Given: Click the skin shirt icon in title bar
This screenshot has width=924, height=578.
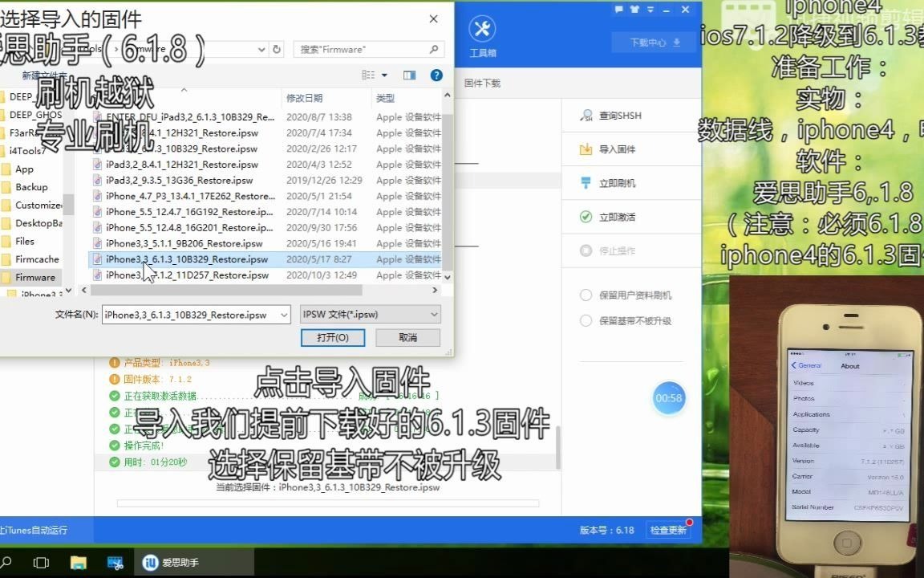Looking at the screenshot, I should pyautogui.click(x=634, y=10).
